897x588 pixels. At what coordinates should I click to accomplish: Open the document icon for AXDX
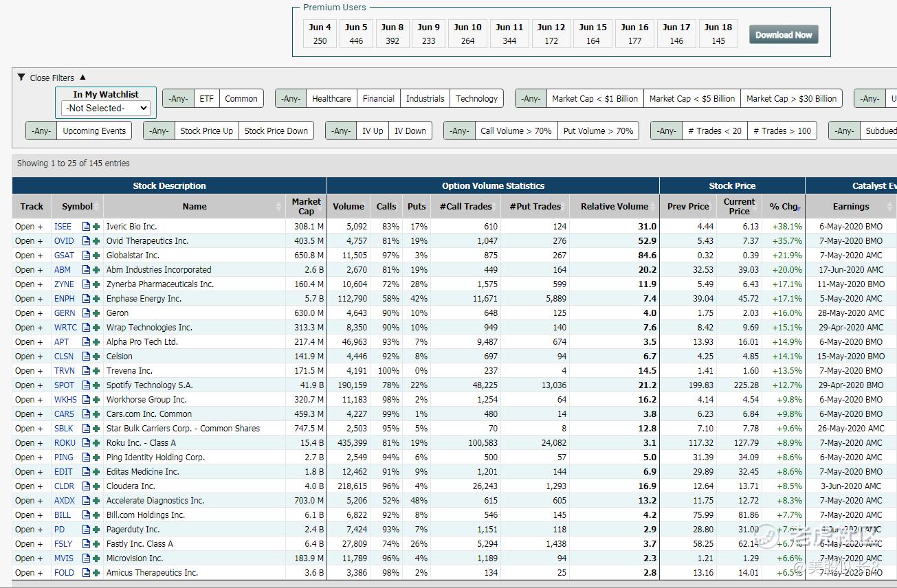[87, 501]
